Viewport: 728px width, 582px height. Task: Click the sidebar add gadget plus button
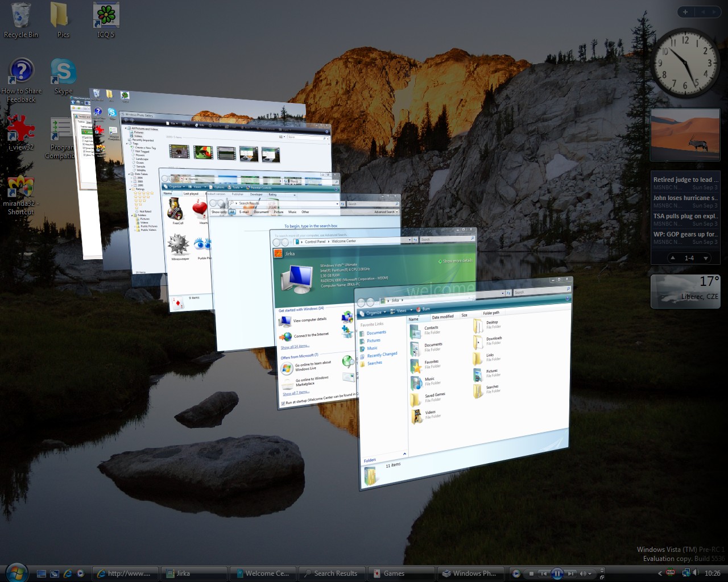tap(685, 11)
